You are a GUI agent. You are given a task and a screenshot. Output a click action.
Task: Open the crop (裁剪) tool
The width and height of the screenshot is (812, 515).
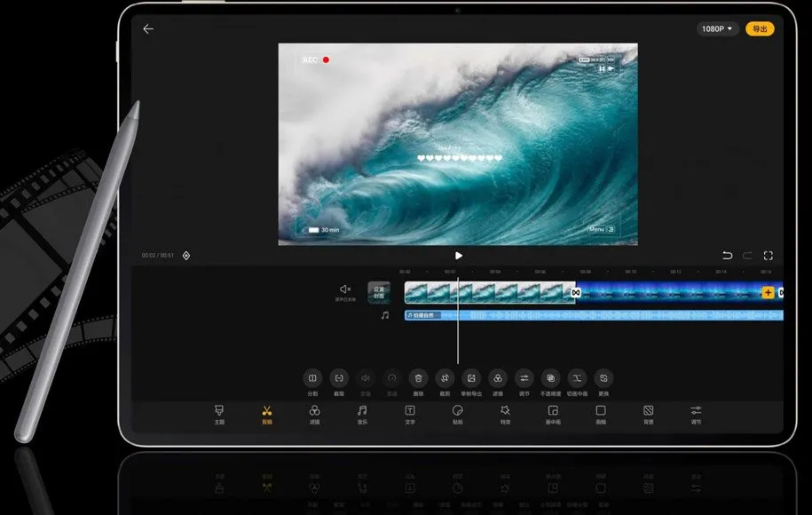coord(445,378)
